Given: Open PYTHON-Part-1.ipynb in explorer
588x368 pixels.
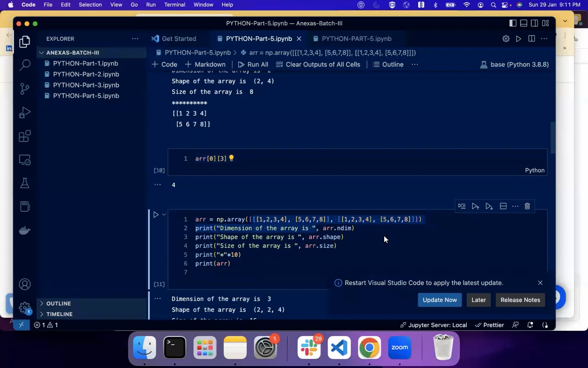Looking at the screenshot, I should 86,63.
